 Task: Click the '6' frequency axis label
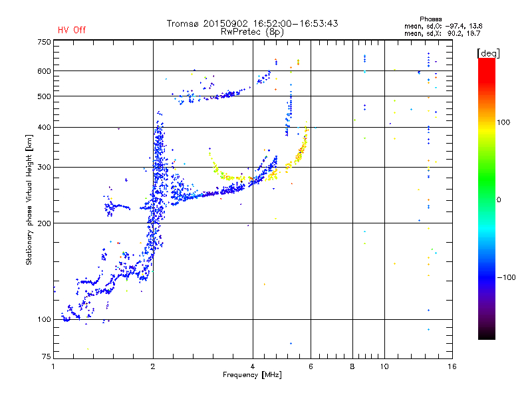click(311, 366)
